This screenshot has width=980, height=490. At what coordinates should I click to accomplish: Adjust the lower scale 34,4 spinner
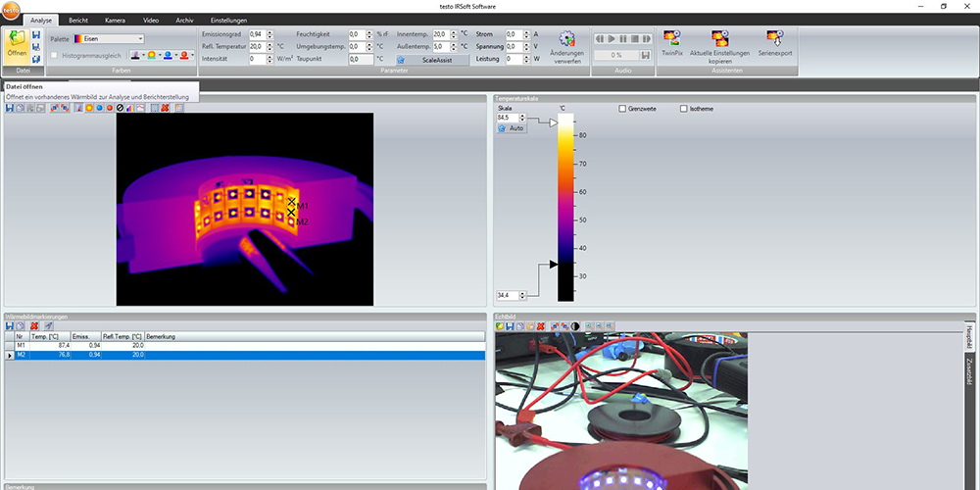523,295
